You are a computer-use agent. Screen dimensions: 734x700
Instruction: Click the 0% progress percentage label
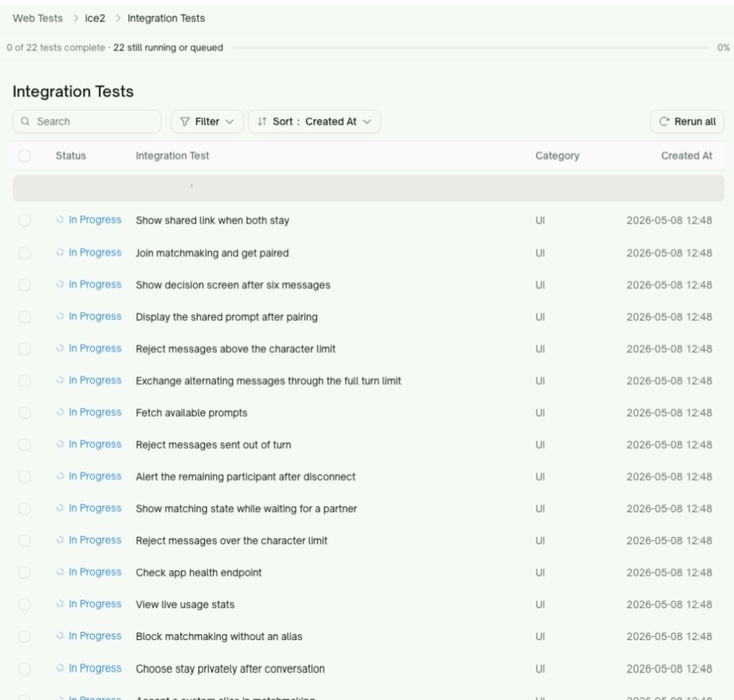point(724,48)
